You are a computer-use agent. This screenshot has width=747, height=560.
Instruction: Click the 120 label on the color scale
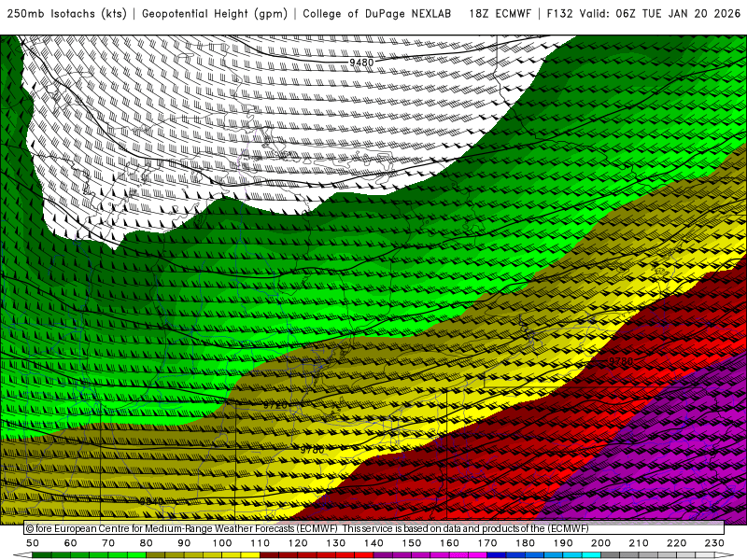298,543
